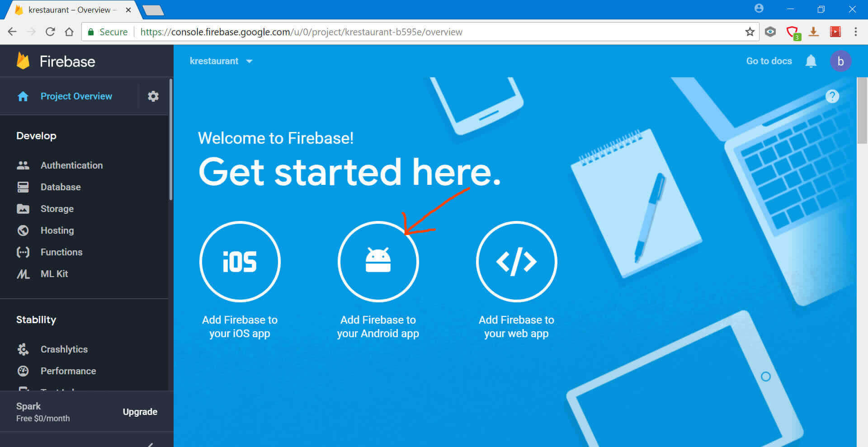Click the browser address bar URL
This screenshot has width=868, height=447.
click(301, 32)
